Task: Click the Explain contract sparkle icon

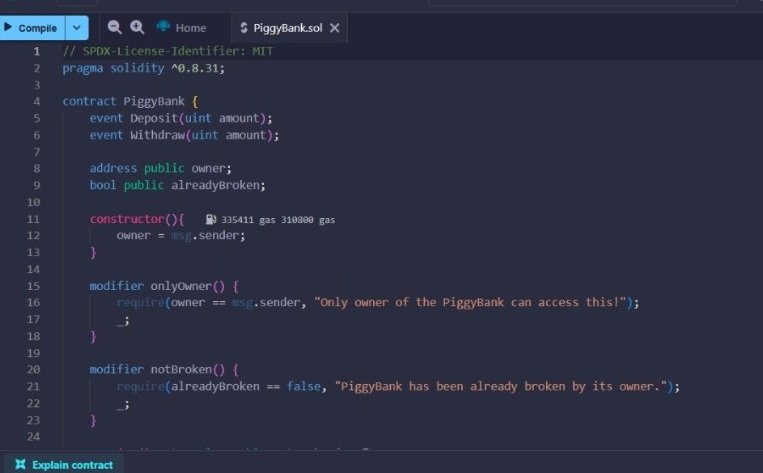Action: (x=20, y=465)
